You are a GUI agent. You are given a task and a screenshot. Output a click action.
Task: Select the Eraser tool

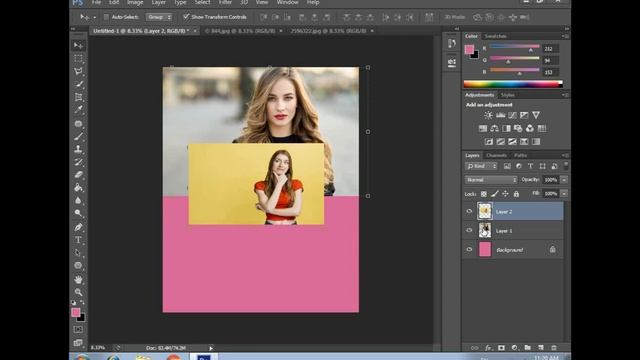pyautogui.click(x=78, y=175)
